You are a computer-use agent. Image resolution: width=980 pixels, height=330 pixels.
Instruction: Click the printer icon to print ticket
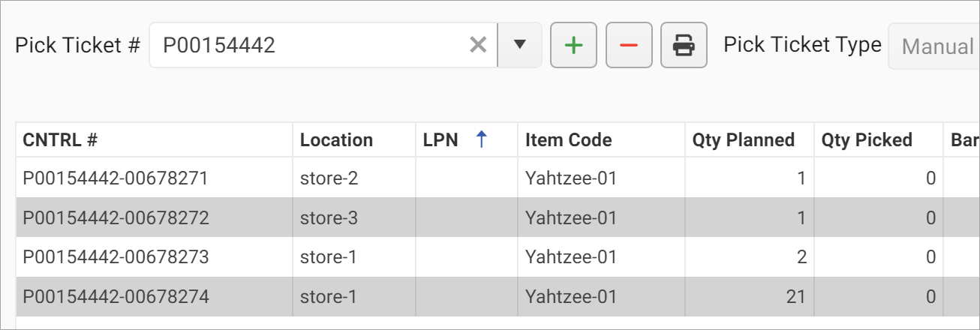pos(684,46)
